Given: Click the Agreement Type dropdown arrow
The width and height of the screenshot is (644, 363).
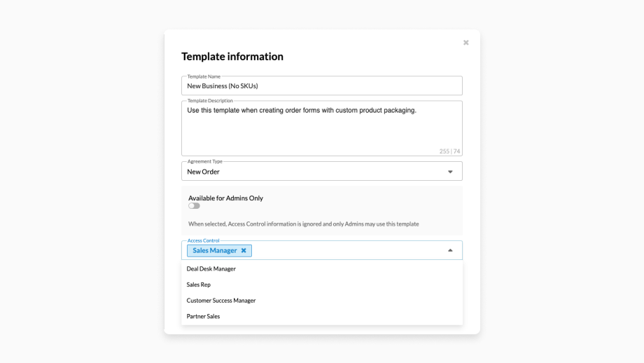Looking at the screenshot, I should point(450,172).
